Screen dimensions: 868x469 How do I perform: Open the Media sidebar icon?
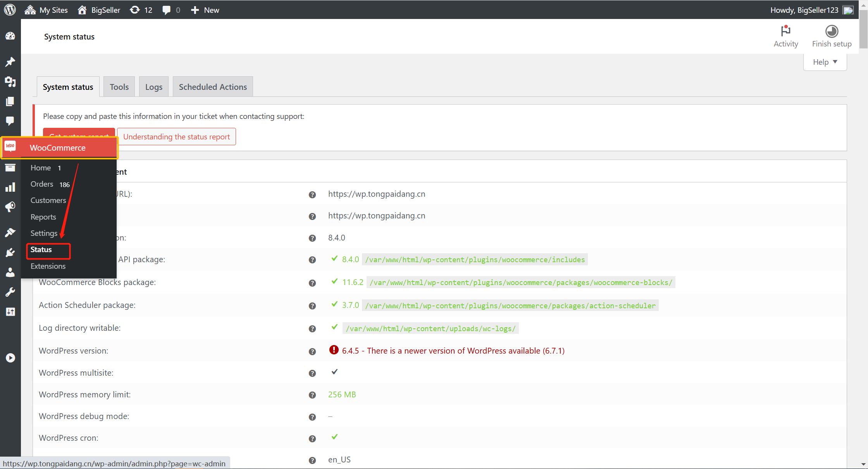click(x=10, y=82)
